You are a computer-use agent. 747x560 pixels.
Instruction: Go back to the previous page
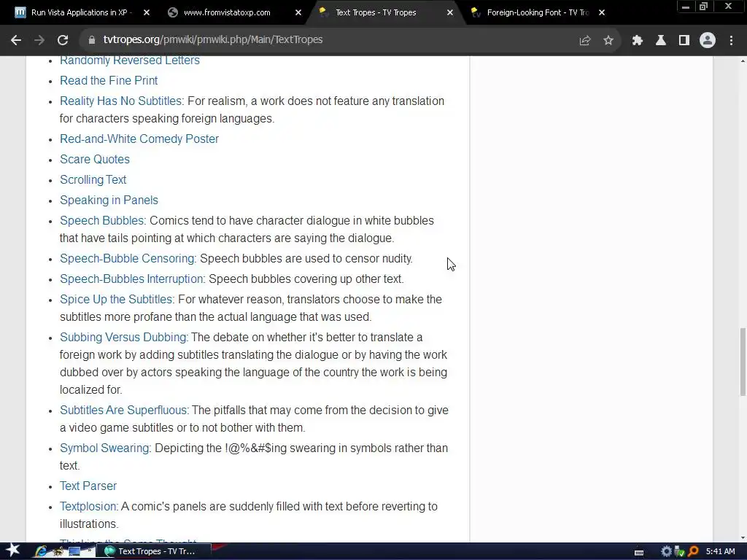point(16,40)
